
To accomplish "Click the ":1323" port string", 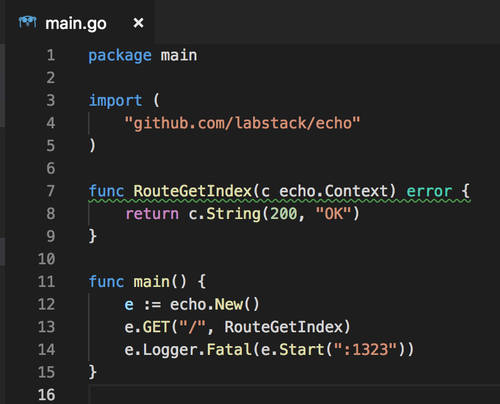I will 365,350.
